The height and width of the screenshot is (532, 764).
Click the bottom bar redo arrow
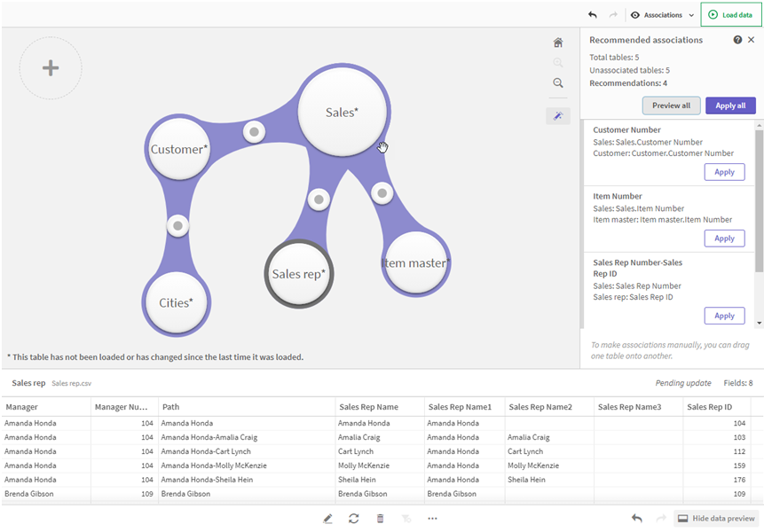tap(661, 519)
